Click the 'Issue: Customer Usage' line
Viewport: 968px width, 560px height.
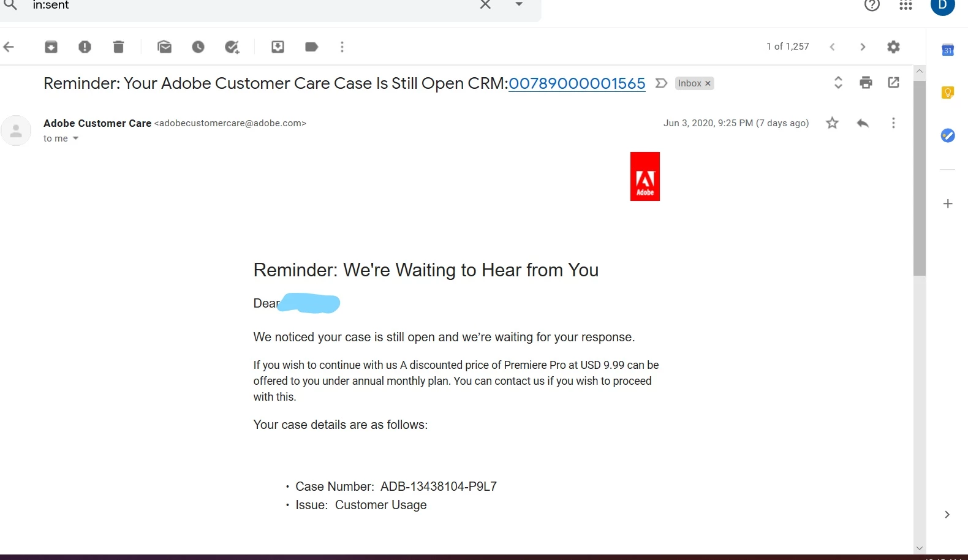(x=361, y=505)
